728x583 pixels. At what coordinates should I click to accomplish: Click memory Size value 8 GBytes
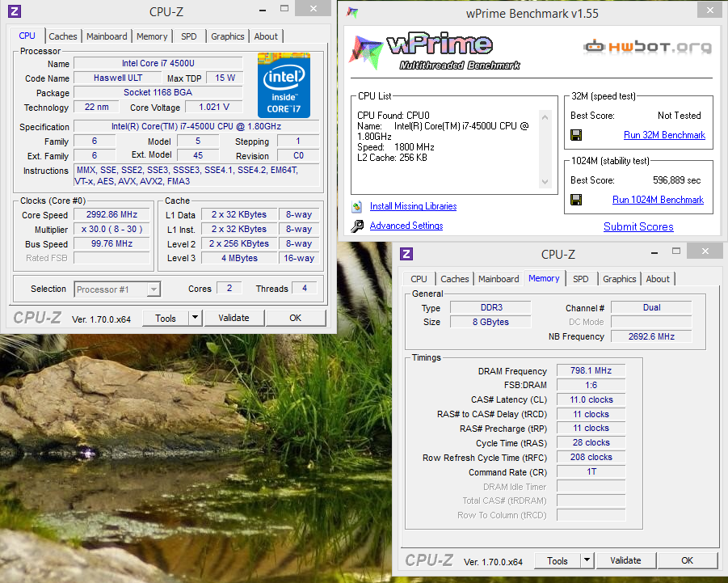(490, 322)
